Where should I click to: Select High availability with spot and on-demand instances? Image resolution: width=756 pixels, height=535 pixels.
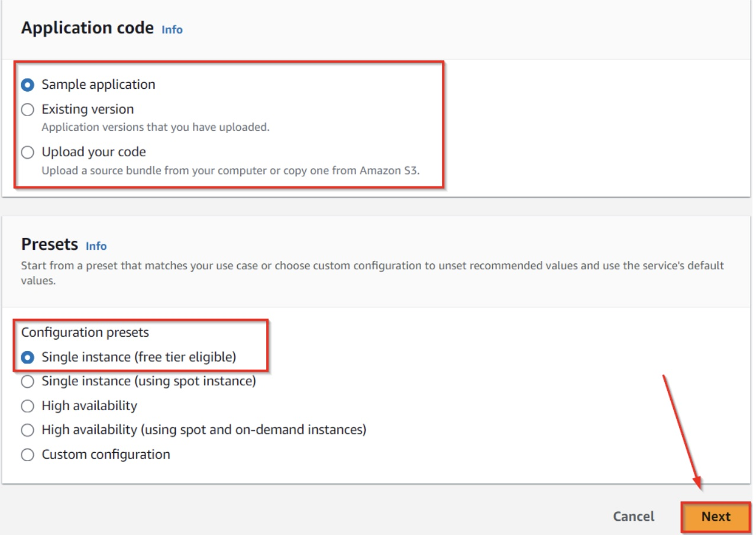pyautogui.click(x=28, y=430)
